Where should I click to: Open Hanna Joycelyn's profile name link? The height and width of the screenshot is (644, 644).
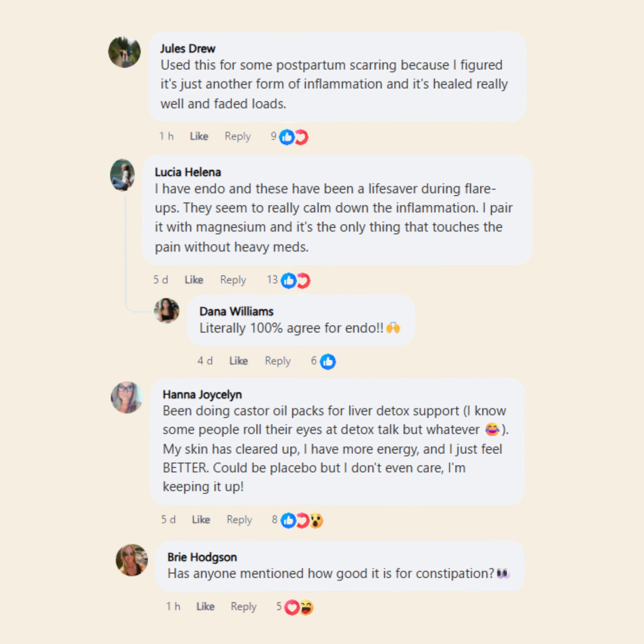(x=202, y=395)
